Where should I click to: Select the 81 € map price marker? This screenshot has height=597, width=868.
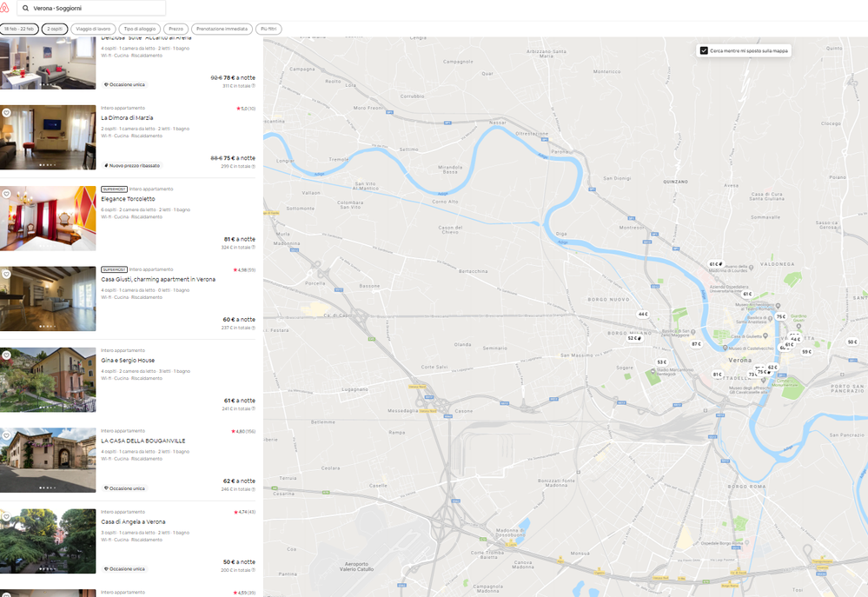click(717, 375)
